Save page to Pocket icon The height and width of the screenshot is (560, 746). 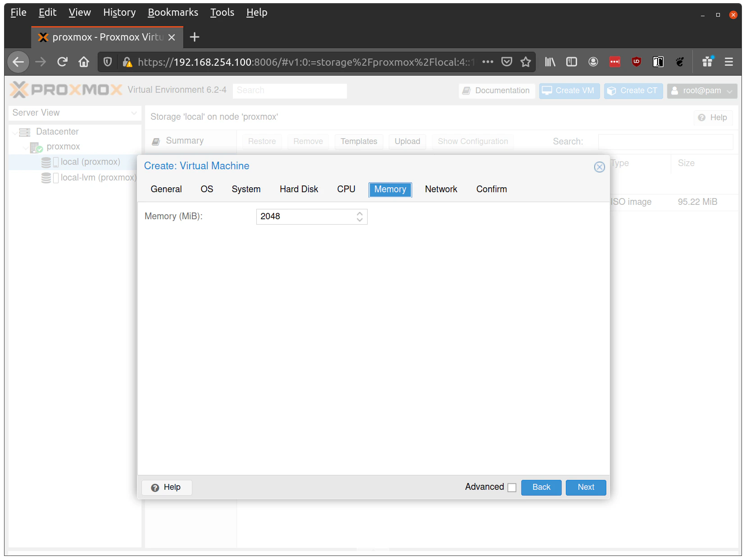coord(507,62)
